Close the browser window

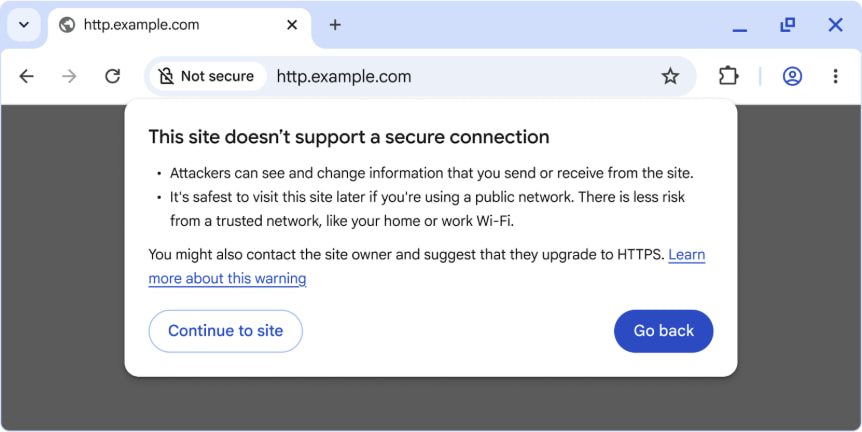(835, 25)
